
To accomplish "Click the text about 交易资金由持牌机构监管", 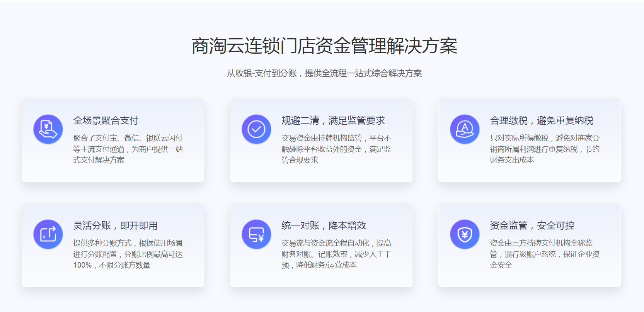I will (x=336, y=149).
